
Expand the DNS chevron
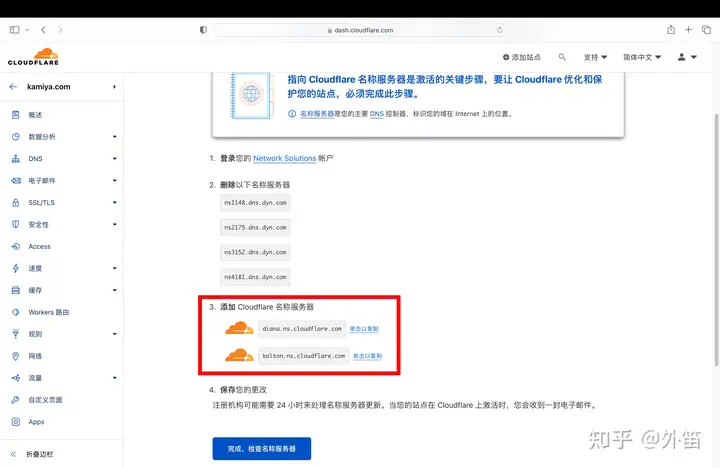[x=114, y=159]
